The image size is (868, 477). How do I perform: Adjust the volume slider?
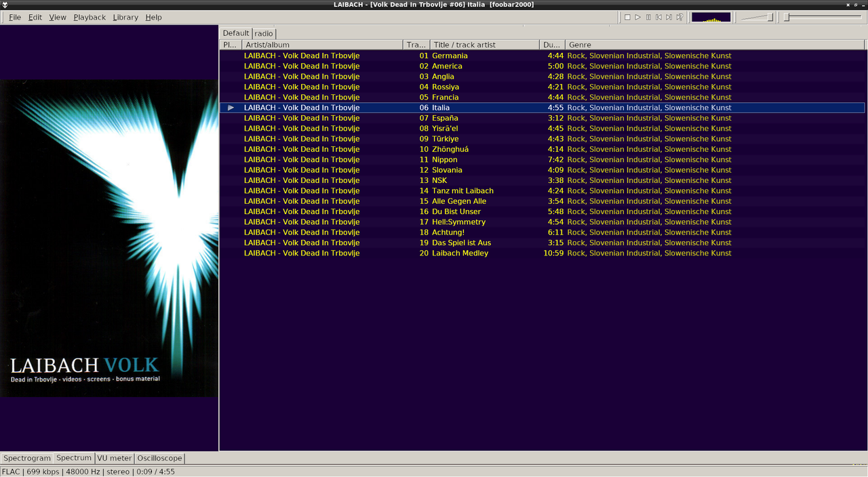coord(757,17)
